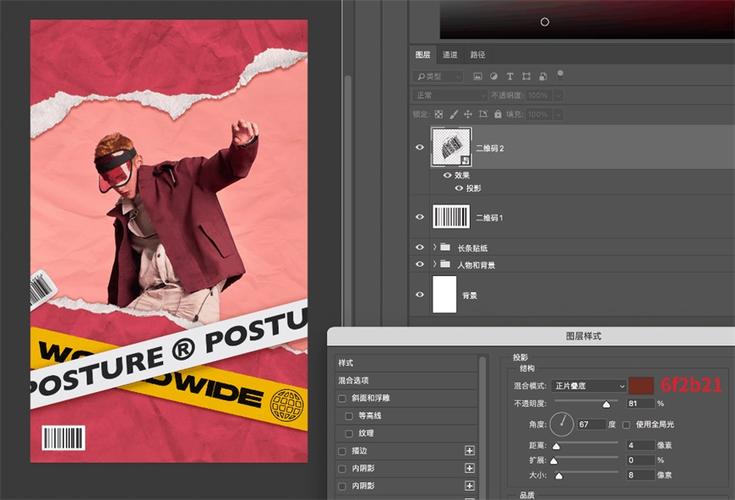Click the 距离 slider handle

coord(556,446)
